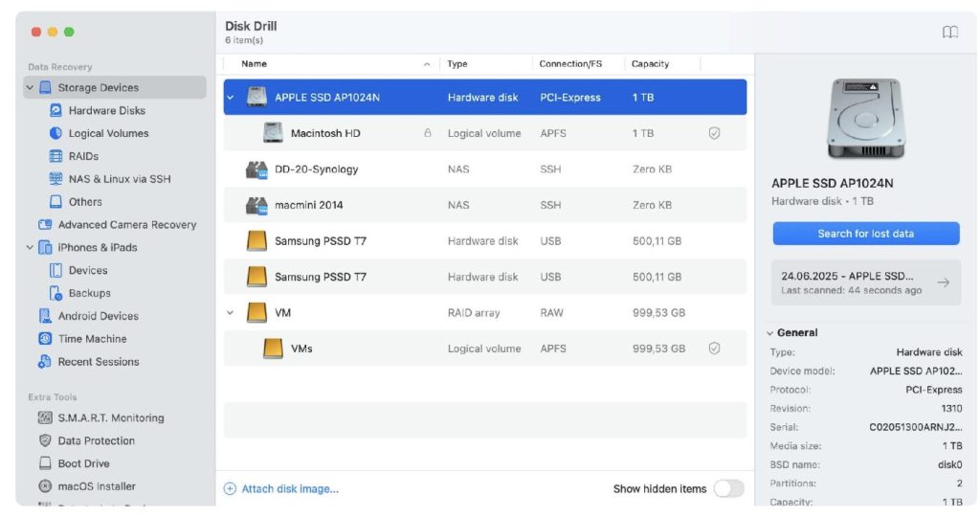Viewport: 980px width, 518px height.
Task: Select Android Devices in sidebar
Action: click(99, 316)
